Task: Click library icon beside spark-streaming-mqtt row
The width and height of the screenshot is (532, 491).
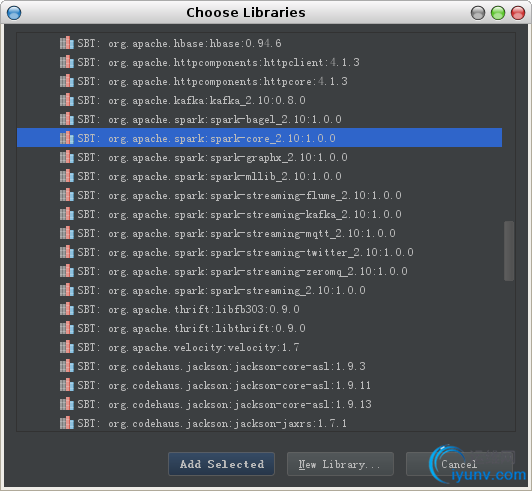Action: (x=66, y=233)
